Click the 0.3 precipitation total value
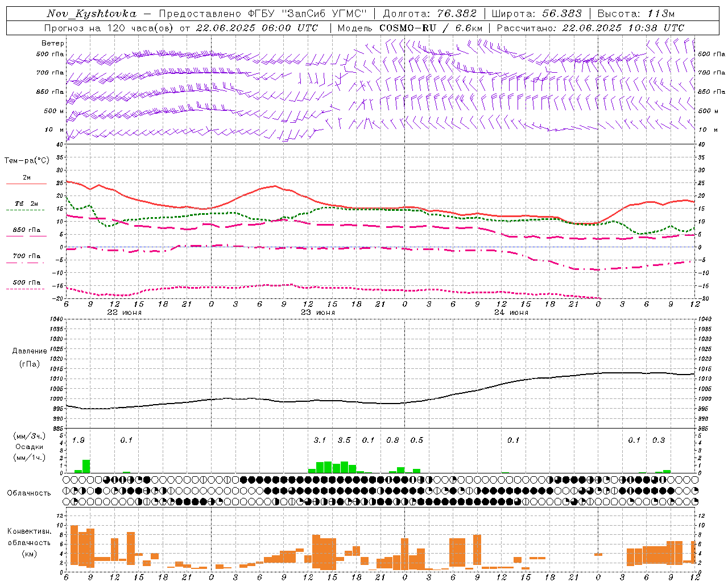Image resolution: width=728 pixels, height=582 pixels. tap(659, 440)
